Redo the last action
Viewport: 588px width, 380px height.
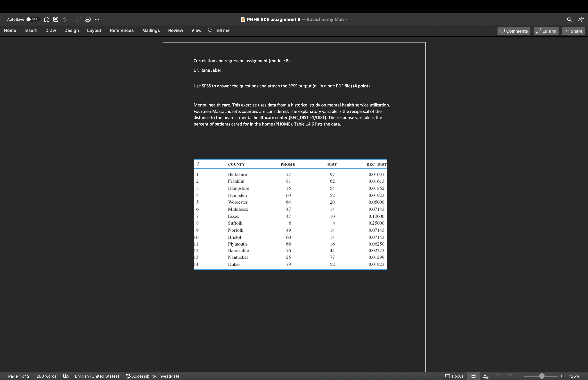click(79, 19)
